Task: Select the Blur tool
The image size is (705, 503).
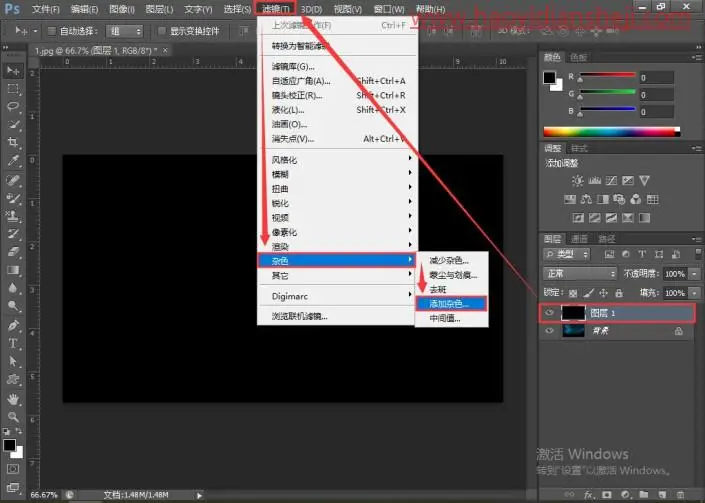Action: click(x=13, y=288)
